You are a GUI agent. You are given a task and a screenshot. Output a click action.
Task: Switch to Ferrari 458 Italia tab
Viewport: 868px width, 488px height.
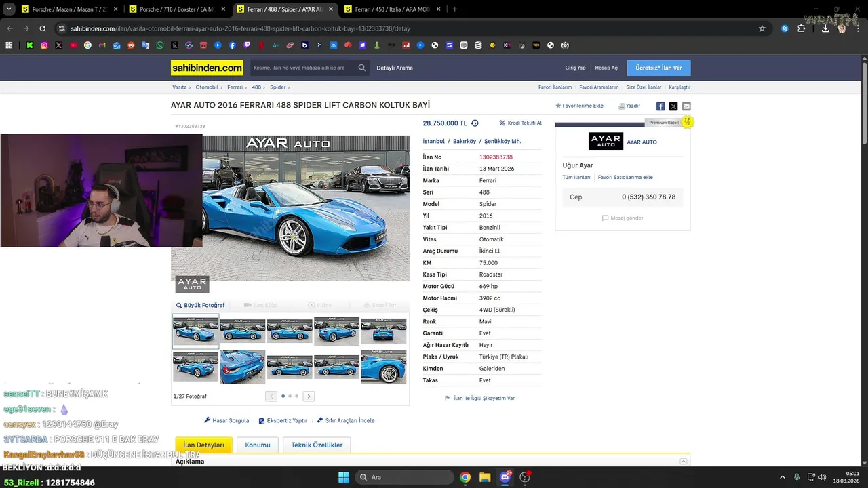coord(392,9)
